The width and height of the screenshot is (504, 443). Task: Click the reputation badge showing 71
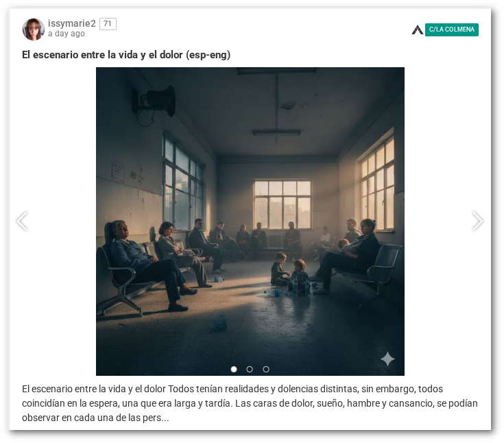click(x=108, y=24)
